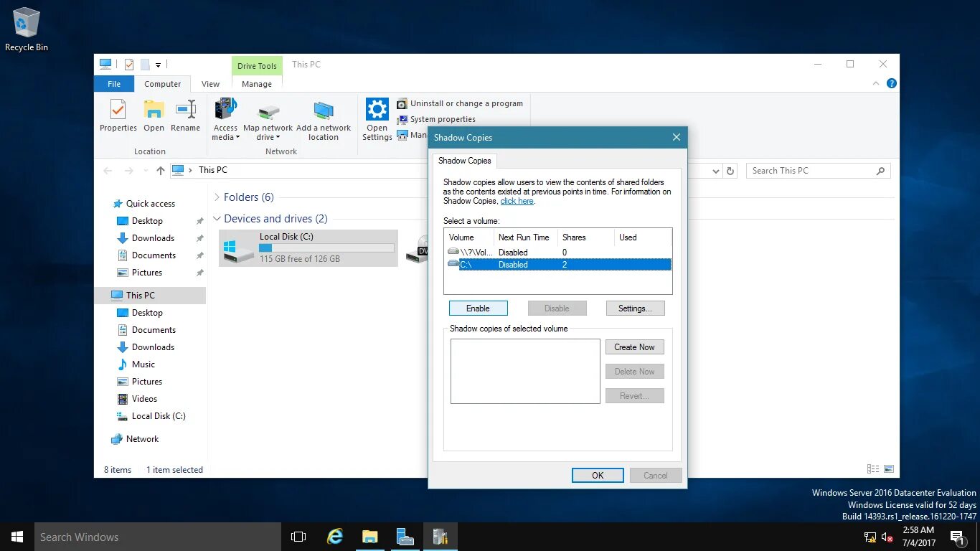
Task: Open Explorer Help question mark icon
Action: tap(892, 83)
